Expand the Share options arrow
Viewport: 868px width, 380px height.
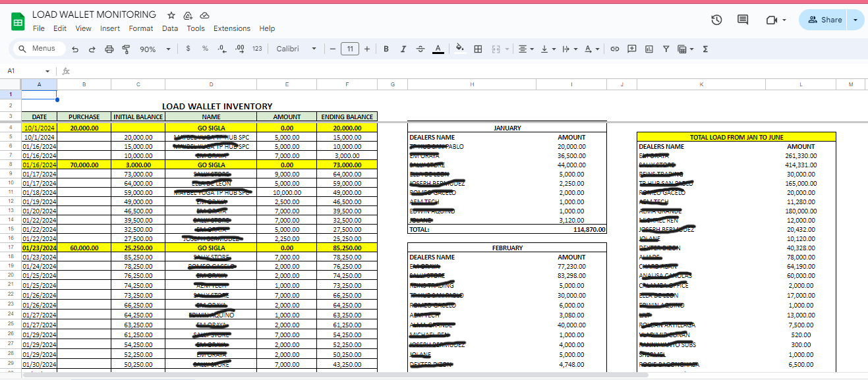point(856,20)
